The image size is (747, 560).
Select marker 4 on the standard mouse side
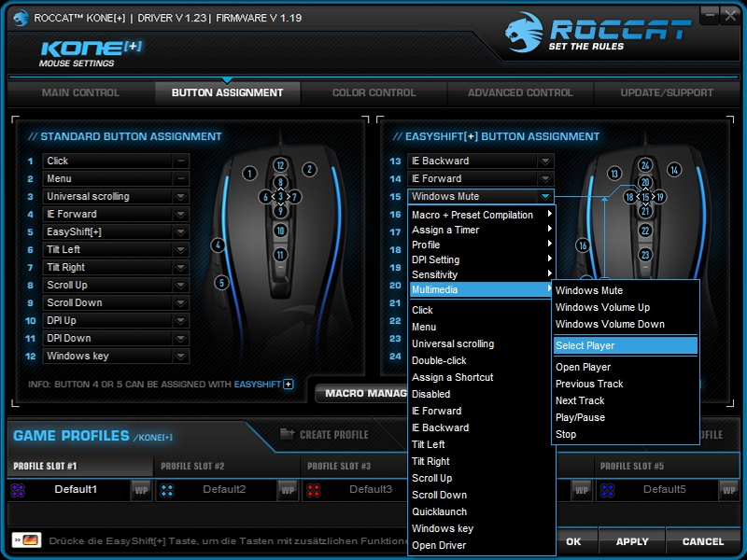click(218, 245)
